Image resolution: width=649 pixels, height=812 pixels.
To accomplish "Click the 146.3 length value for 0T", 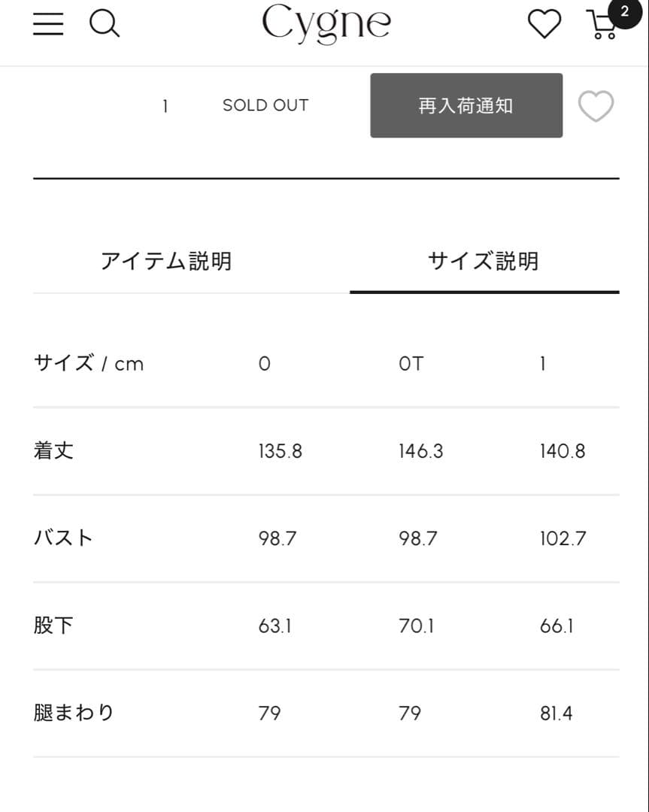I will tap(421, 451).
